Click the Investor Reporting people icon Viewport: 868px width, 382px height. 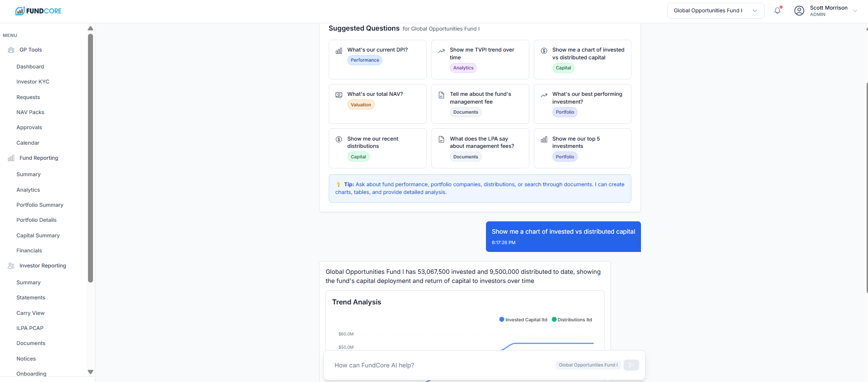pyautogui.click(x=11, y=266)
